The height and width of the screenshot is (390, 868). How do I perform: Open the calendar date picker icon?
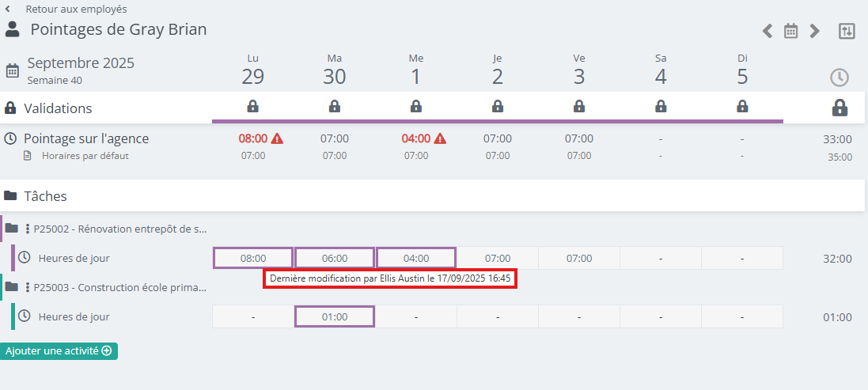pos(790,31)
